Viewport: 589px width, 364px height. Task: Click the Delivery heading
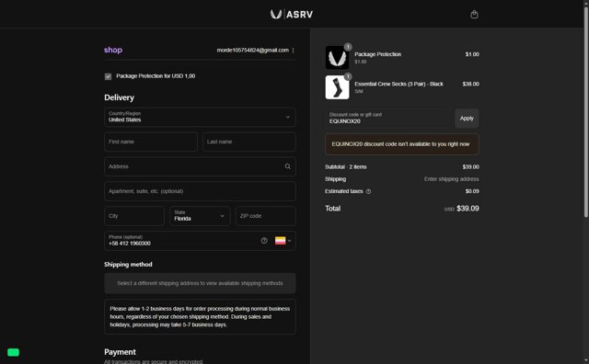point(119,97)
